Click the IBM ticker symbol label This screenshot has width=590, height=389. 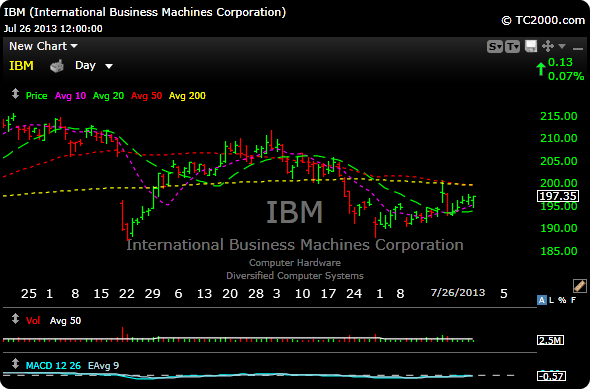21,66
